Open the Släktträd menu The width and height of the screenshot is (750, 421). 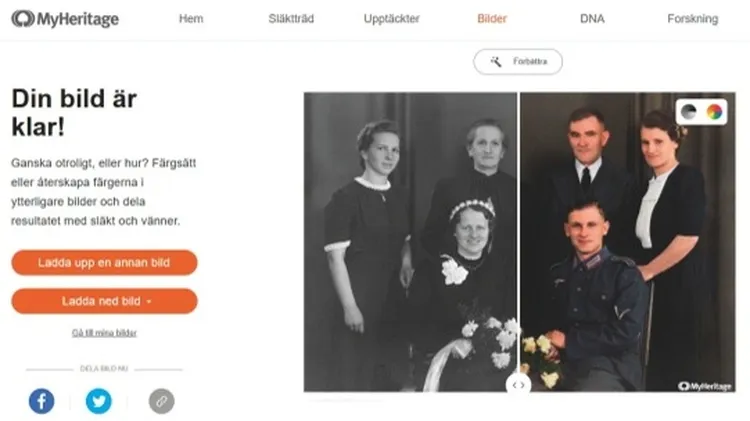[x=291, y=19]
